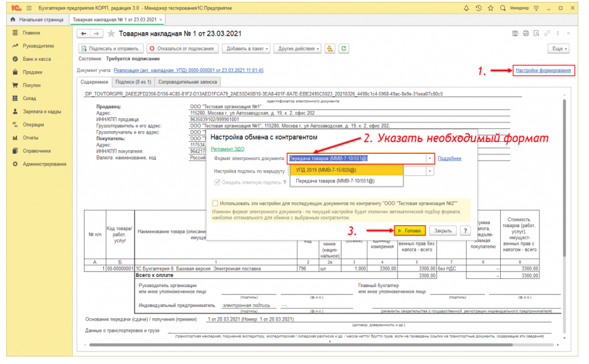Click 'Отказаться от подписания' button
Screen dimensions: 589x364
click(x=182, y=48)
